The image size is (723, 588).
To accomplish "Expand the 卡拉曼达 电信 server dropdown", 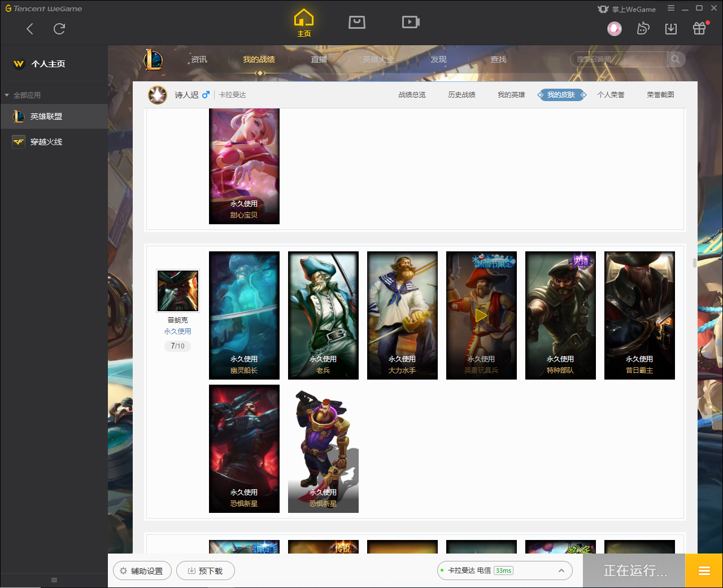I will [x=505, y=570].
